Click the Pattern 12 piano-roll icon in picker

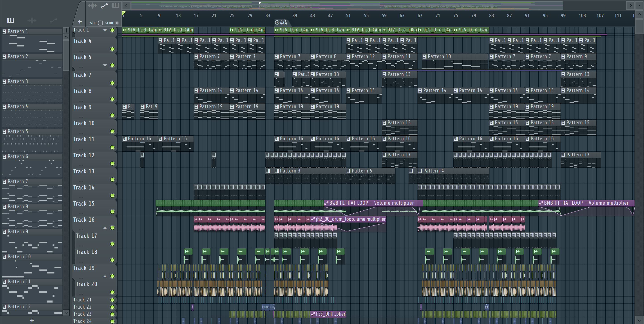(x=4, y=307)
